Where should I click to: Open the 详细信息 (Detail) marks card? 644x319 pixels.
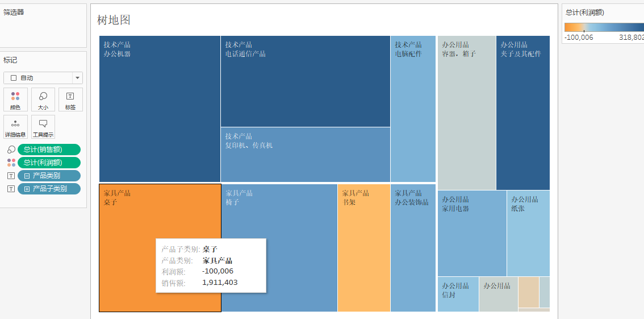coord(15,127)
